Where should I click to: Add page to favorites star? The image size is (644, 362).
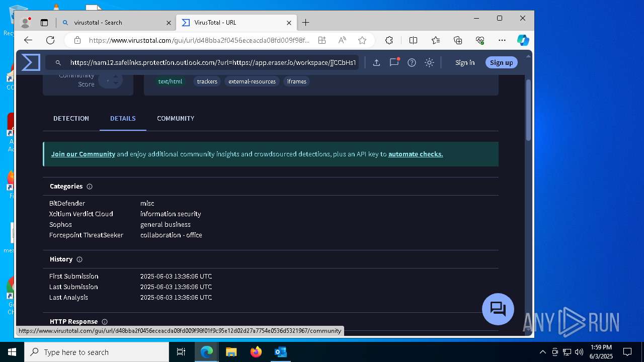(x=362, y=40)
